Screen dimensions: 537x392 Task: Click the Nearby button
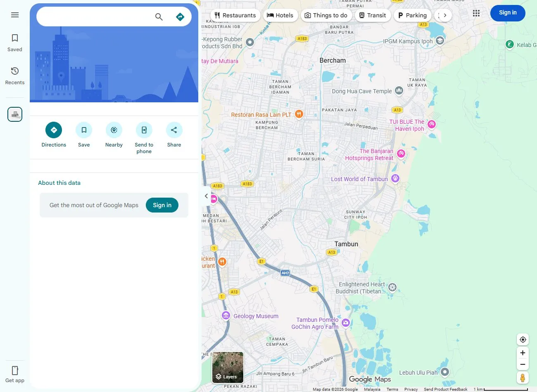coord(114,130)
